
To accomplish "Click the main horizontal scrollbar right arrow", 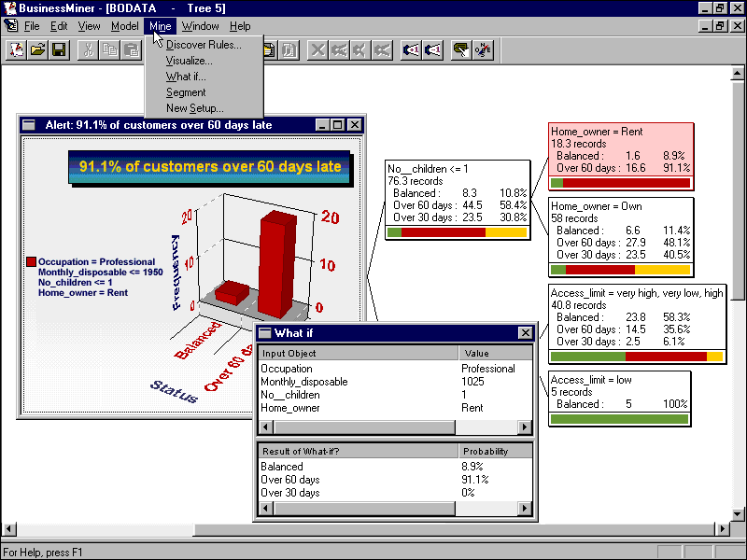I will [723, 528].
